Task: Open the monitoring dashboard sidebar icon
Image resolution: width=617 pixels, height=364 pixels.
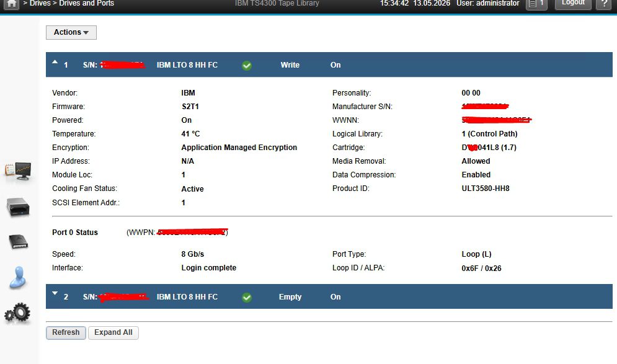Action: [x=18, y=171]
